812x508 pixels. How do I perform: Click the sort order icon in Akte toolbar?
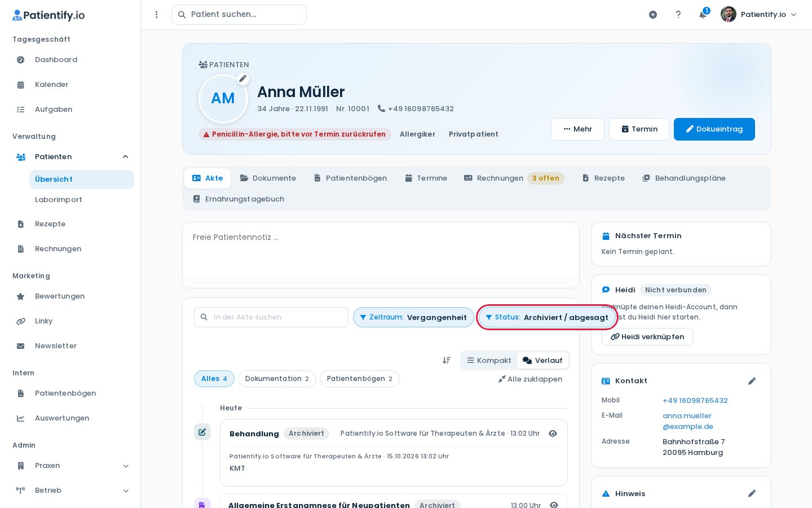pos(447,360)
